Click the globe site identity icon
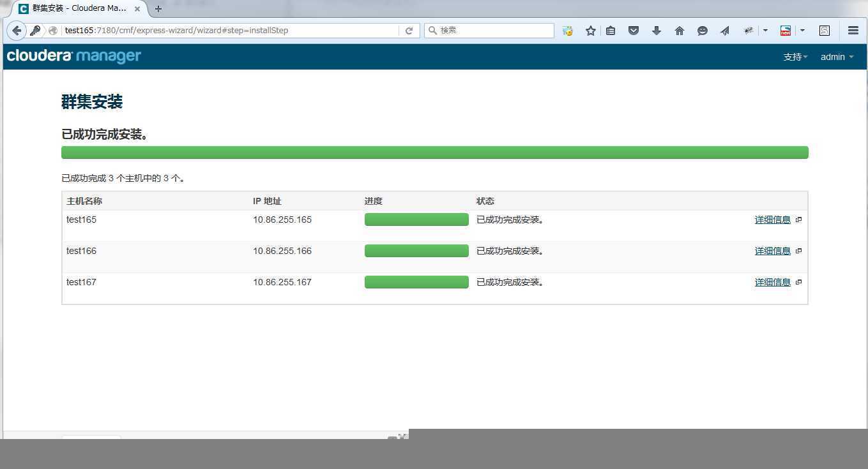This screenshot has height=469, width=868. click(x=53, y=30)
